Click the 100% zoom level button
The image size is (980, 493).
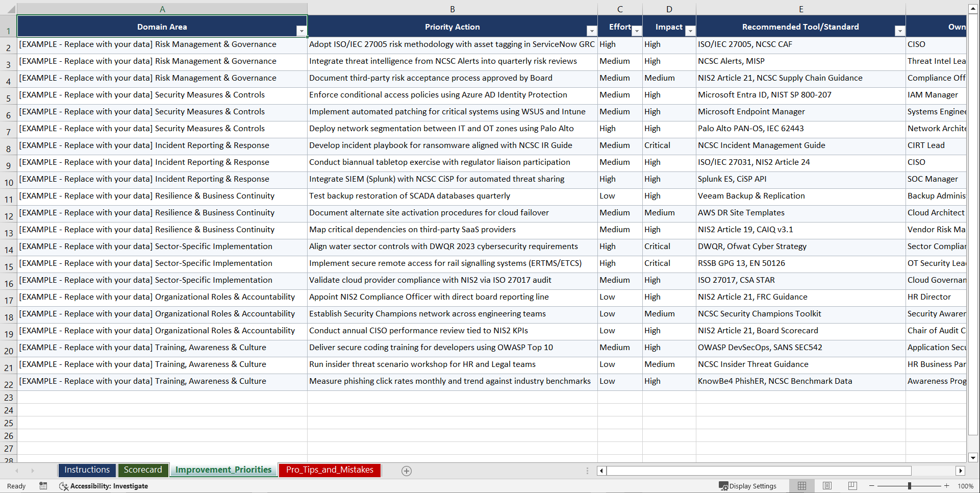[x=966, y=486]
